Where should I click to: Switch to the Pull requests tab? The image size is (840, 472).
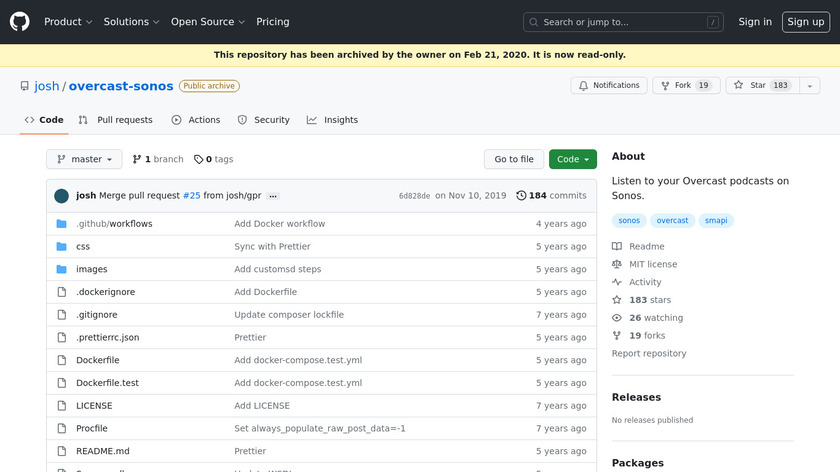(116, 120)
